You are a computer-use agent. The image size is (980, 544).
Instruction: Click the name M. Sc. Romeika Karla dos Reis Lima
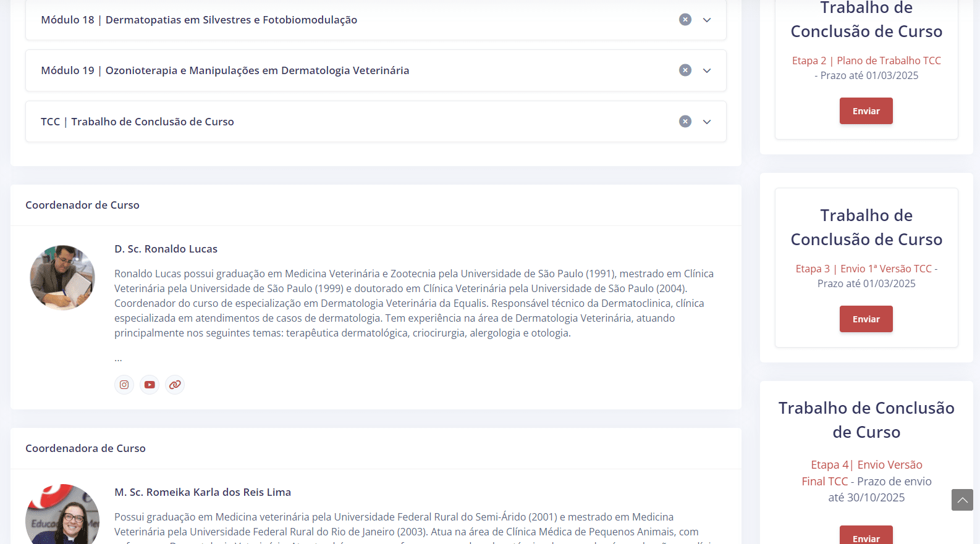(202, 492)
